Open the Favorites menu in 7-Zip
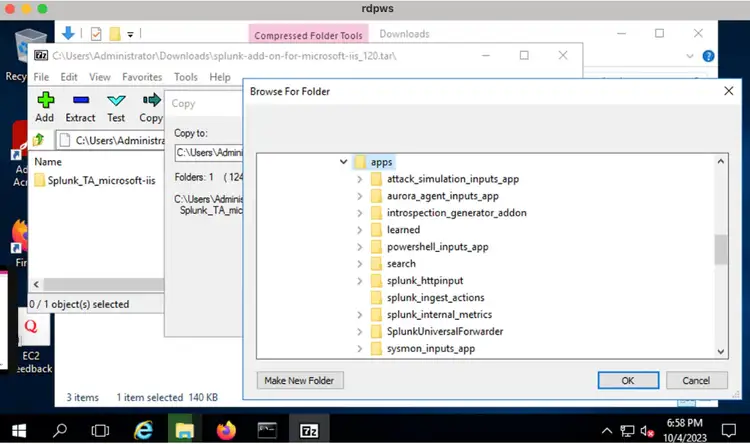Image resolution: width=750 pixels, height=444 pixels. point(142,77)
